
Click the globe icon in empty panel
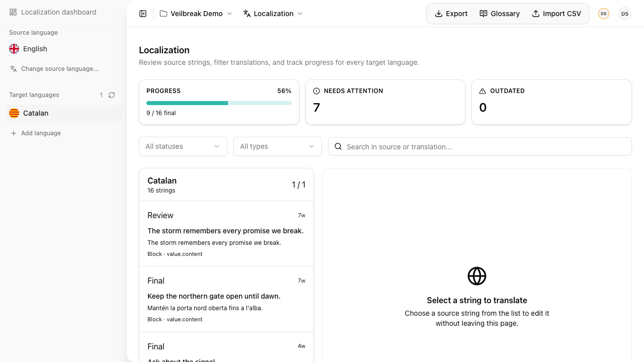coord(477,276)
